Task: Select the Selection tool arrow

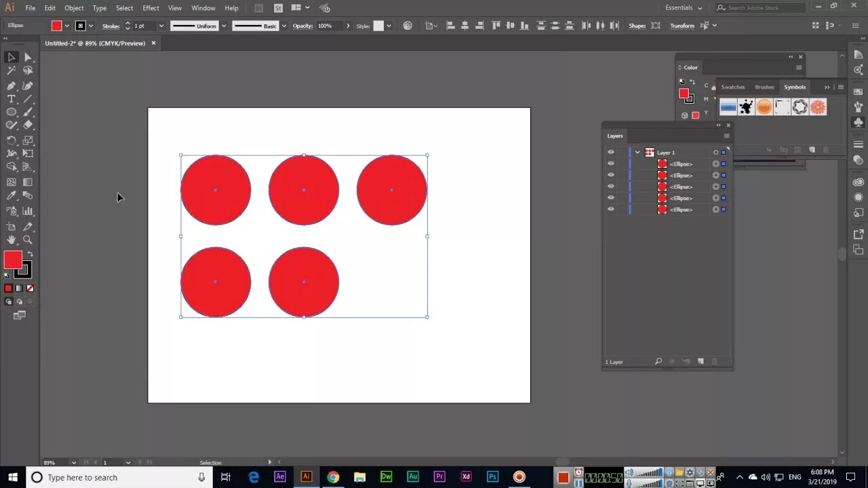Action: pyautogui.click(x=12, y=58)
